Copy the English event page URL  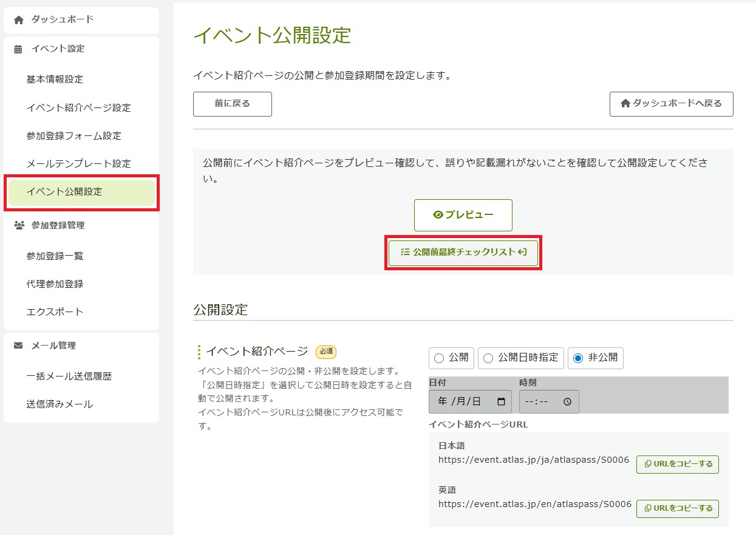click(x=677, y=508)
